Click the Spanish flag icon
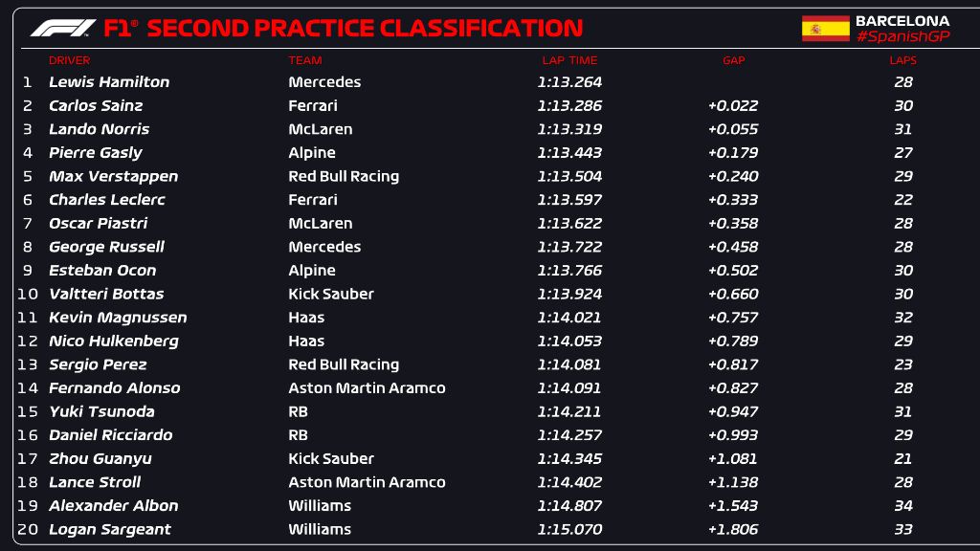980x551 pixels. pos(826,29)
